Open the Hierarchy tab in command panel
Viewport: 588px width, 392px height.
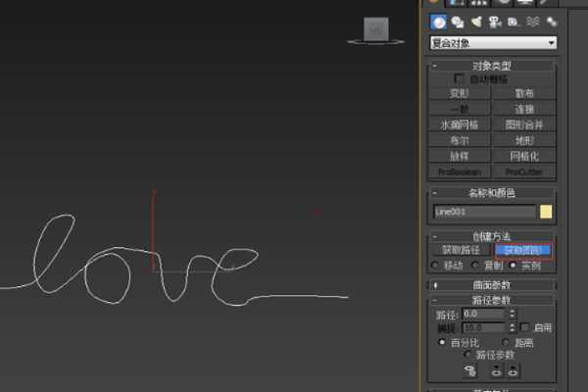tap(478, 3)
